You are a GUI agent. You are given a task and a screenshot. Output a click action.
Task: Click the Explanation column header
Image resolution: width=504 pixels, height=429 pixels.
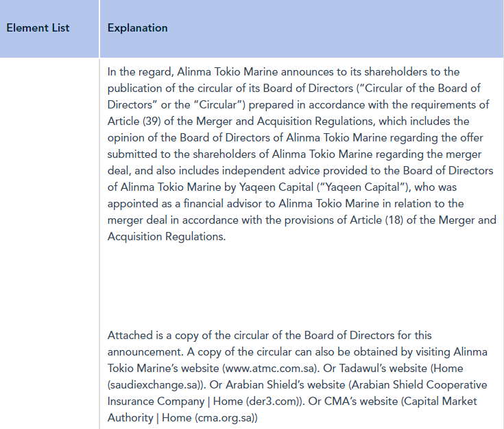pos(302,29)
